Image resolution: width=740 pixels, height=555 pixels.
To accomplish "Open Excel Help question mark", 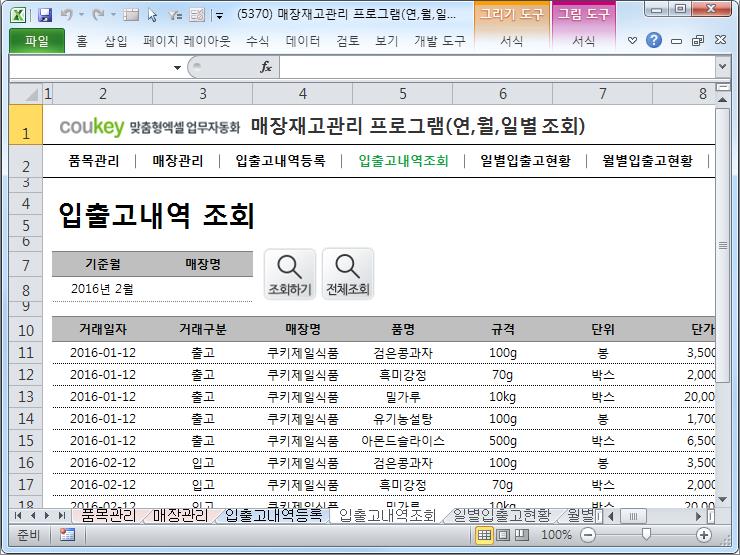I will coord(654,41).
